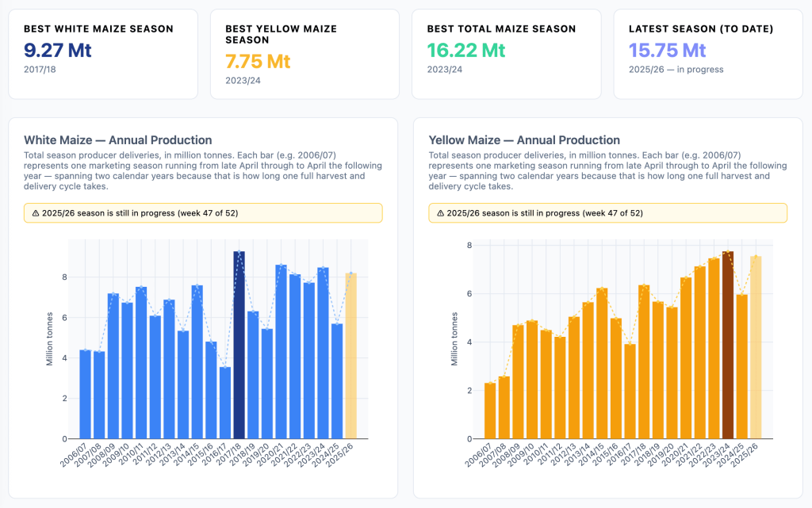Open the Best Total Maize Season card
Image resolution: width=812 pixels, height=508 pixels.
coord(506,54)
